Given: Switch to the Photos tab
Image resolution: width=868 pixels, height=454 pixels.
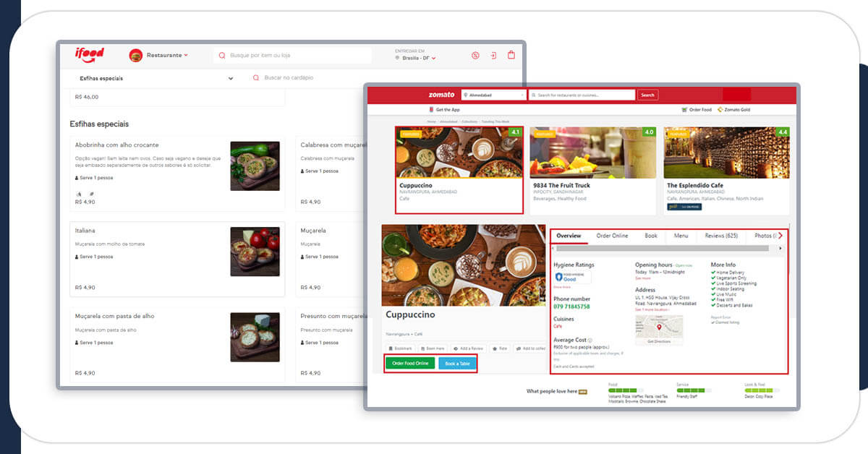Looking at the screenshot, I should (x=765, y=236).
